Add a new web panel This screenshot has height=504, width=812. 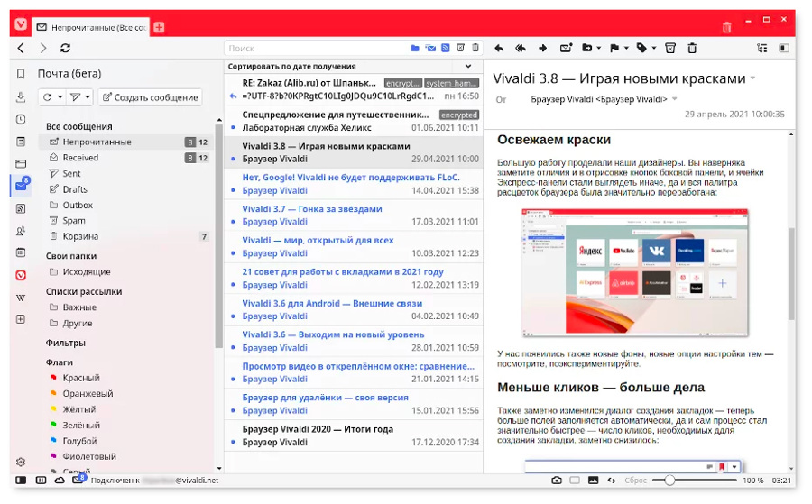(21, 319)
